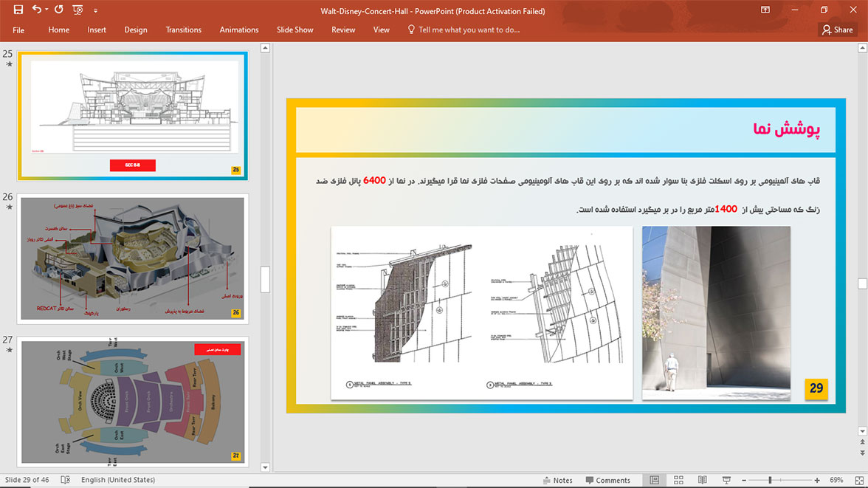Restore down the PowerPoint window
The image size is (868, 488).
tap(824, 10)
